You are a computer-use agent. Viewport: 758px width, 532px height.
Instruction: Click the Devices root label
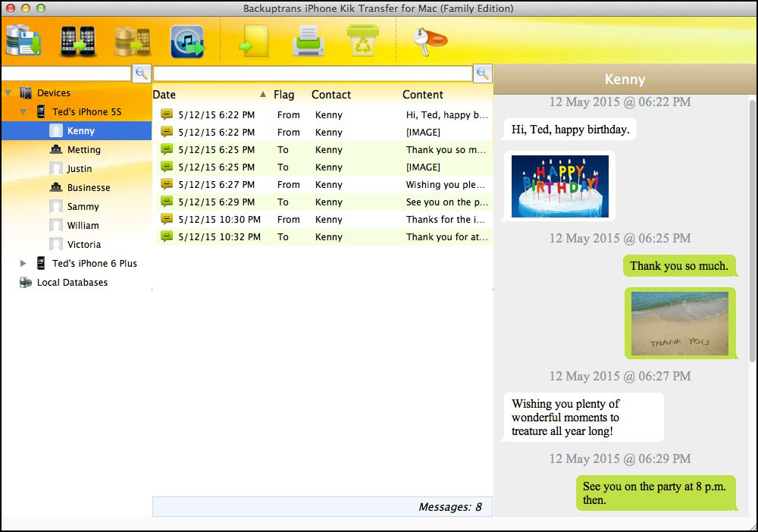[x=54, y=92]
